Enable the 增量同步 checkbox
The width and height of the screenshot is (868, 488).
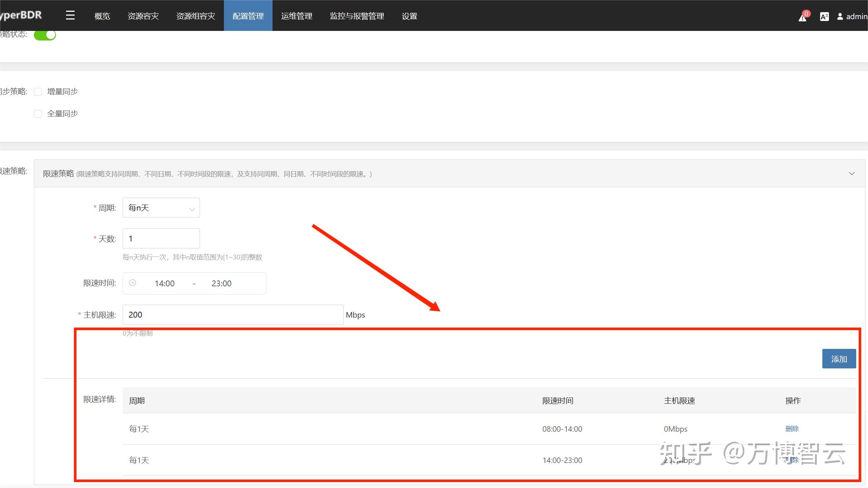pyautogui.click(x=38, y=91)
